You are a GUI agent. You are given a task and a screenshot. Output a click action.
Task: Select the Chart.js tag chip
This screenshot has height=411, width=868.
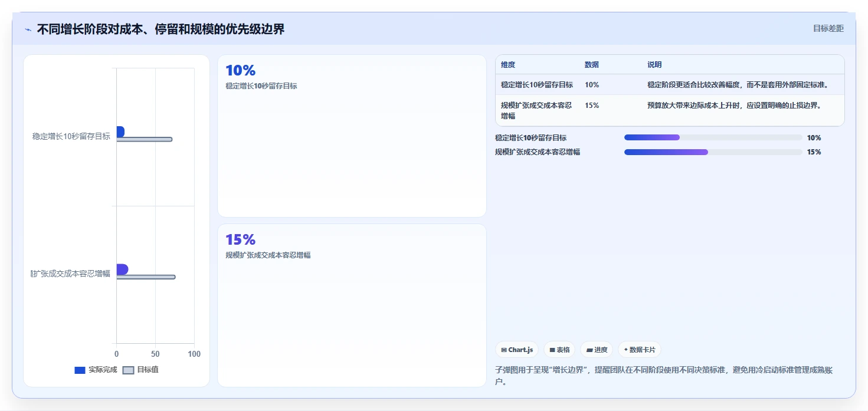[x=517, y=350]
